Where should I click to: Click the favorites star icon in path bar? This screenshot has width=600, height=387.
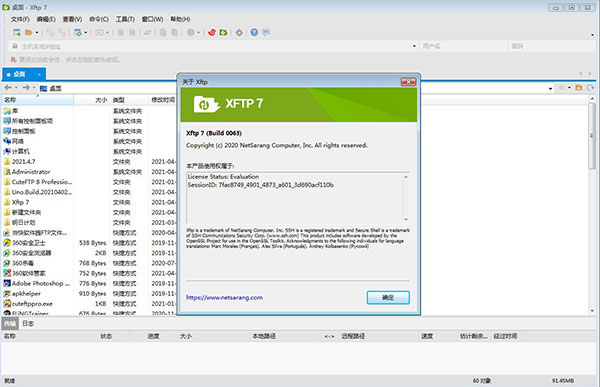pos(561,88)
